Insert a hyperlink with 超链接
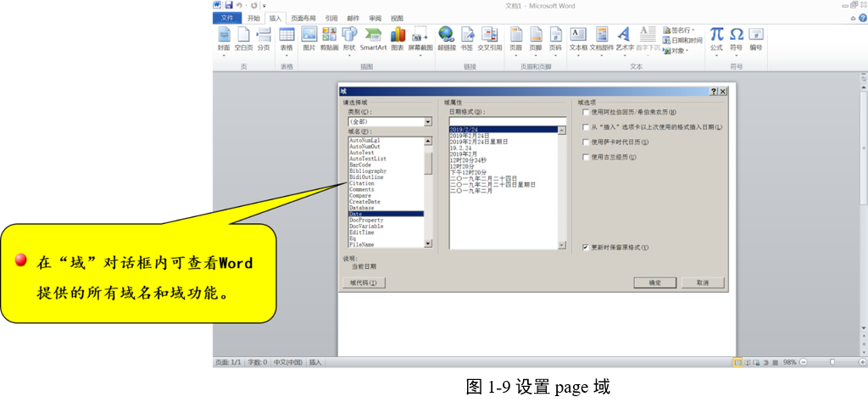 pyautogui.click(x=446, y=40)
